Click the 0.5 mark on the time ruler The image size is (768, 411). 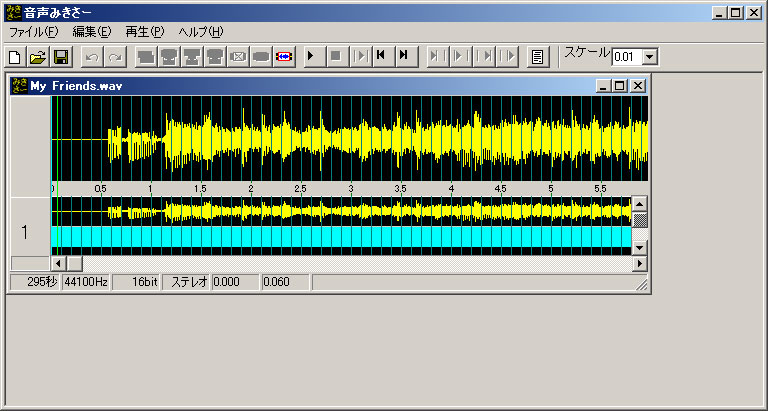[100, 189]
